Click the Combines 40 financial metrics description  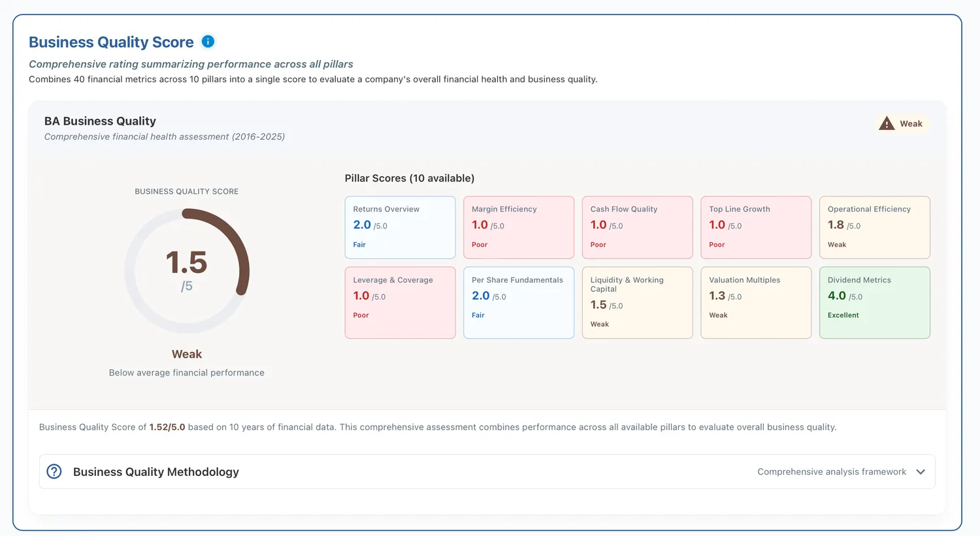313,79
